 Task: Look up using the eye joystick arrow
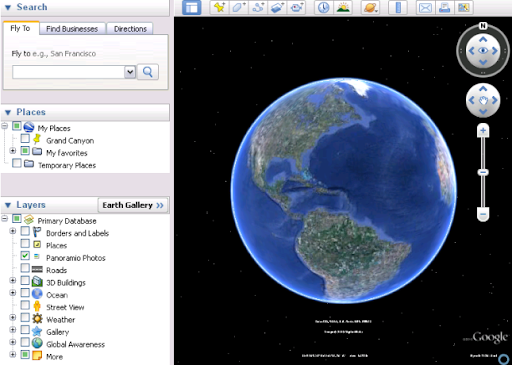(x=483, y=40)
